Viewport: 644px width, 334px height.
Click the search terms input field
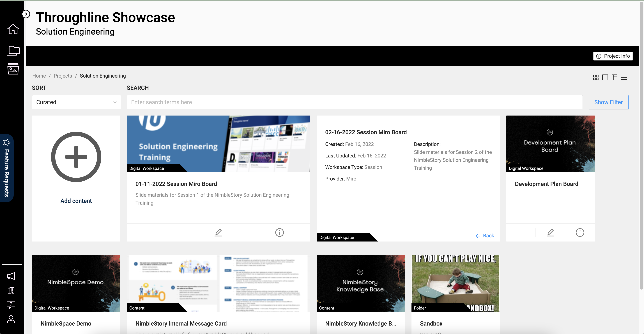point(355,102)
